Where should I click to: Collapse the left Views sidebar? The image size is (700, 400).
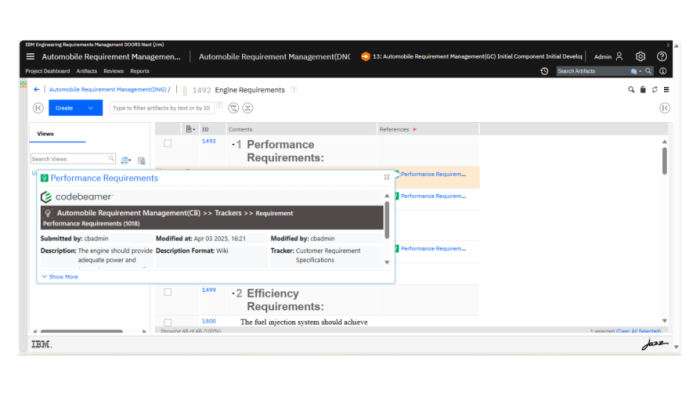38,108
